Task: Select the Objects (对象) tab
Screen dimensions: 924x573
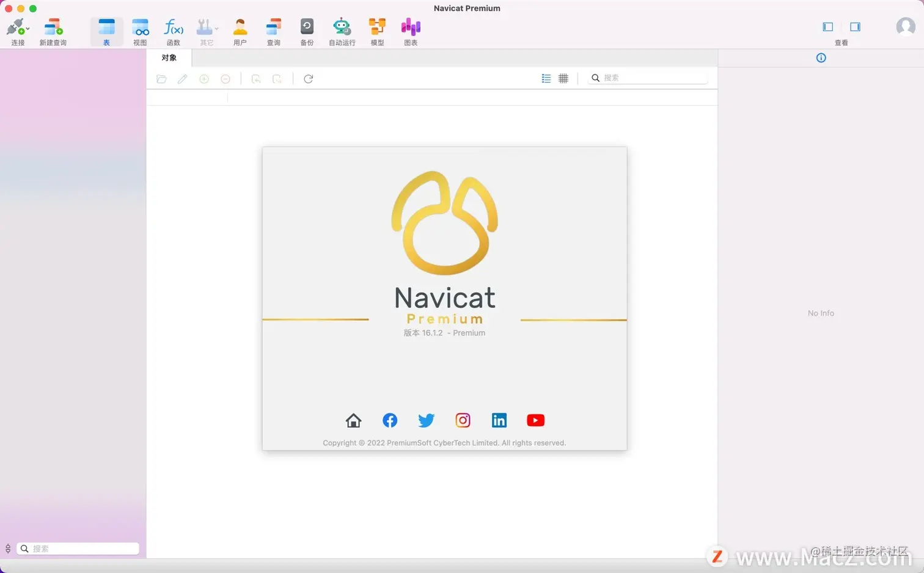Action: (x=169, y=58)
